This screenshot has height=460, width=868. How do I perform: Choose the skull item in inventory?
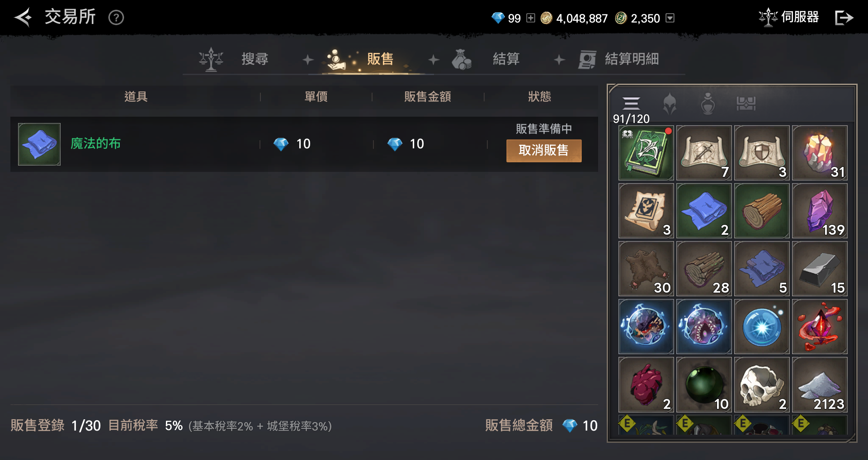tap(762, 385)
